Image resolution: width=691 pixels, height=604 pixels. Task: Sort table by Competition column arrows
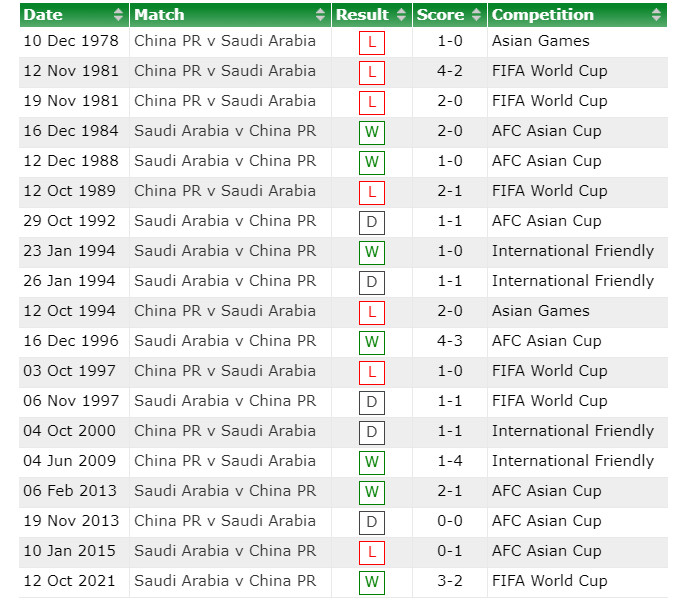[656, 15]
